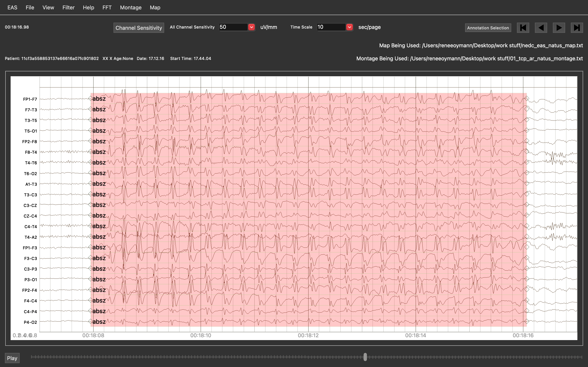Click absz end diamond on FP1-F7 channel

click(527, 98)
